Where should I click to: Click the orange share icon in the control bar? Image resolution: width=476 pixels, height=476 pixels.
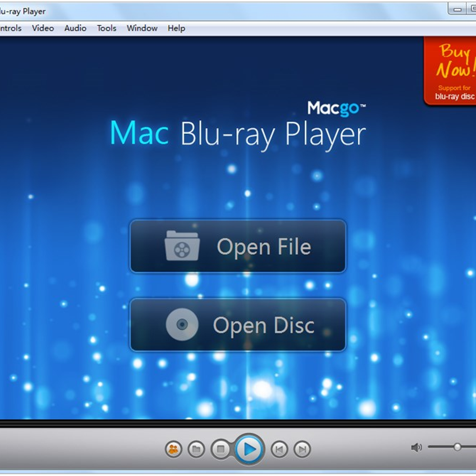(x=173, y=449)
